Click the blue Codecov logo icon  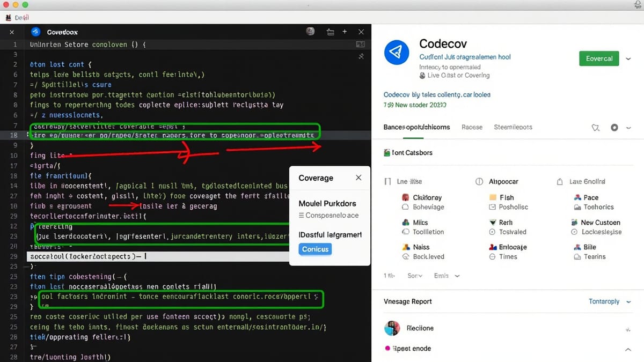click(397, 52)
